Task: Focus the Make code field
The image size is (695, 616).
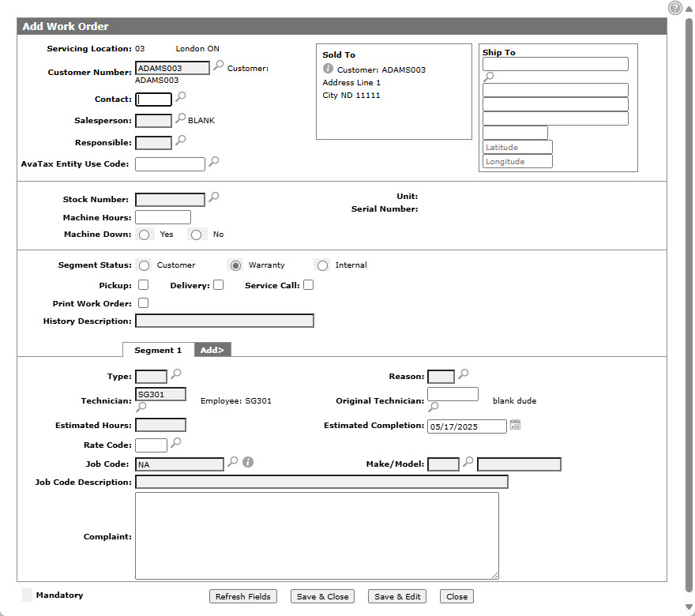Action: coord(443,464)
